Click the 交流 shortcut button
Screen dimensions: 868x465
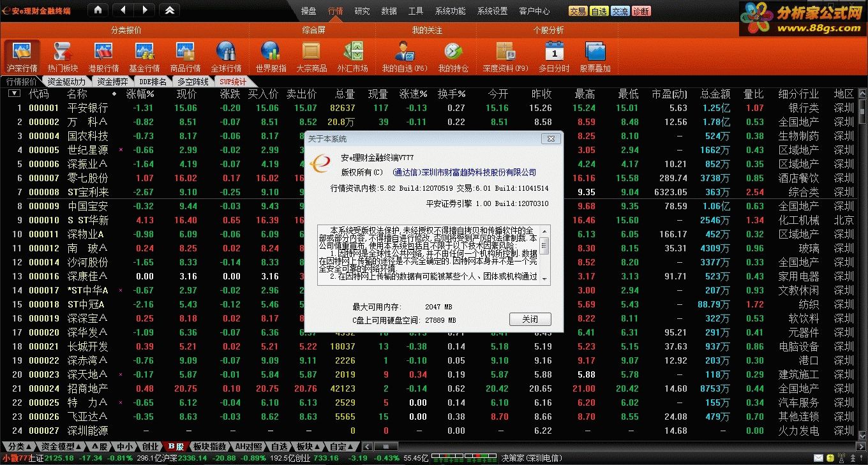coord(620,11)
